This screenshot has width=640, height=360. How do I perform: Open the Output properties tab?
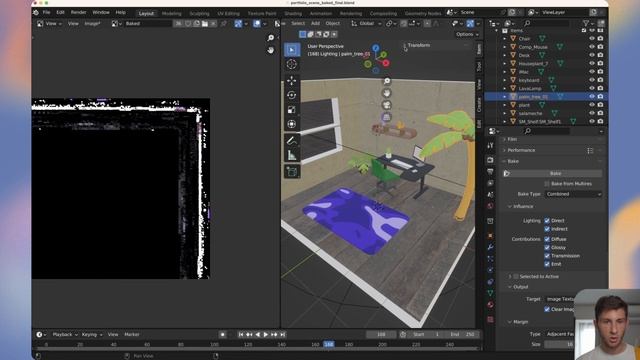click(x=491, y=172)
